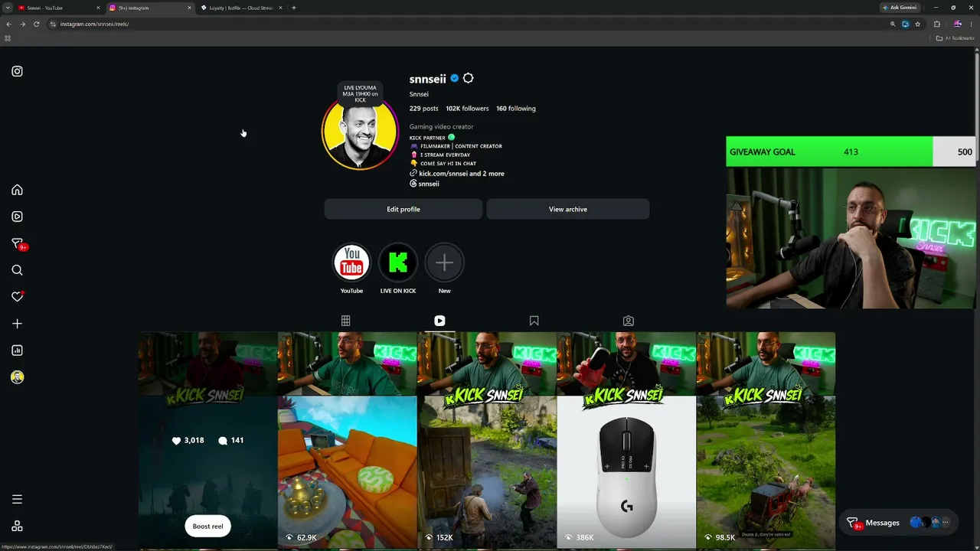Screen dimensions: 980x551
Task: Go forward in browser history
Action: point(22,24)
